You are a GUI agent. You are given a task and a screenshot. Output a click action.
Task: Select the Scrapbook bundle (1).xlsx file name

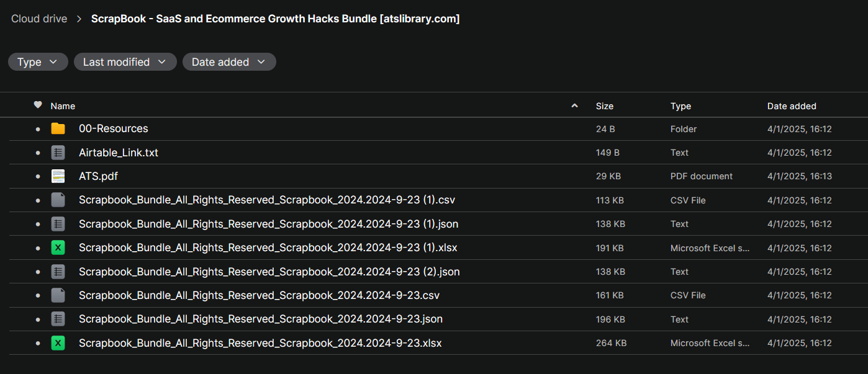point(268,248)
